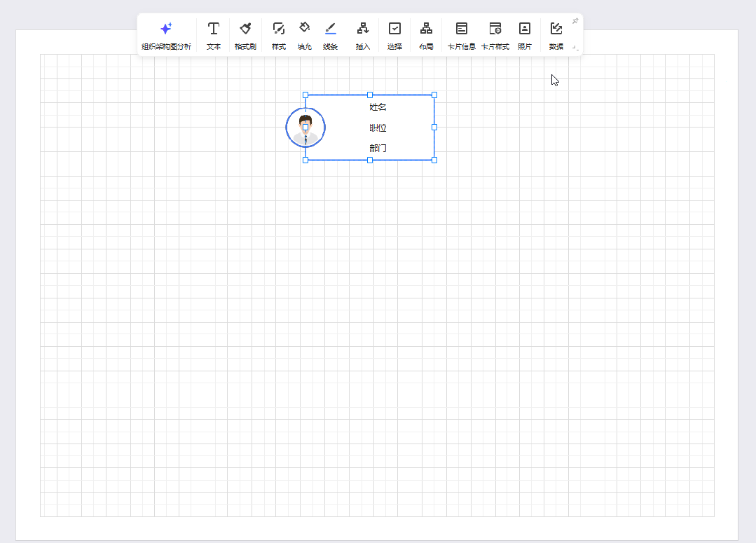Open the 样式 style options
Screen dimensions: 756x543
[279, 36]
